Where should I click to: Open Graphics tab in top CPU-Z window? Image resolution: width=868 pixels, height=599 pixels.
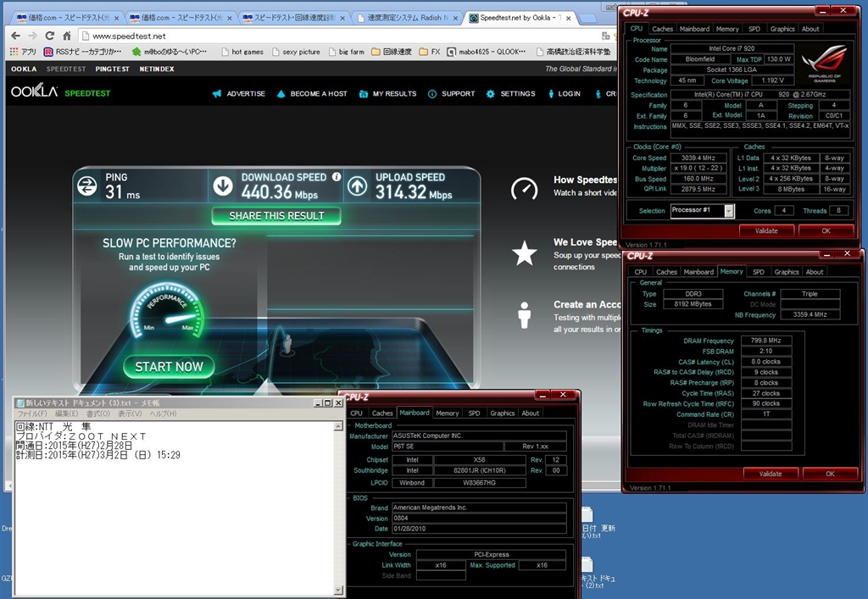click(x=782, y=29)
